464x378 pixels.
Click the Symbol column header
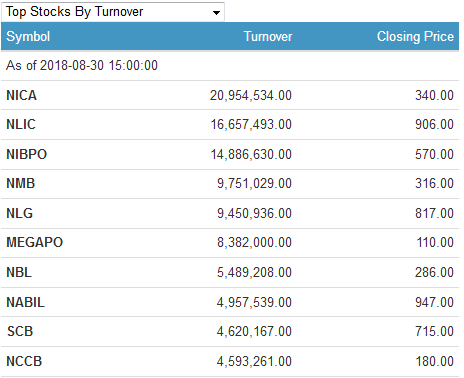click(x=28, y=36)
